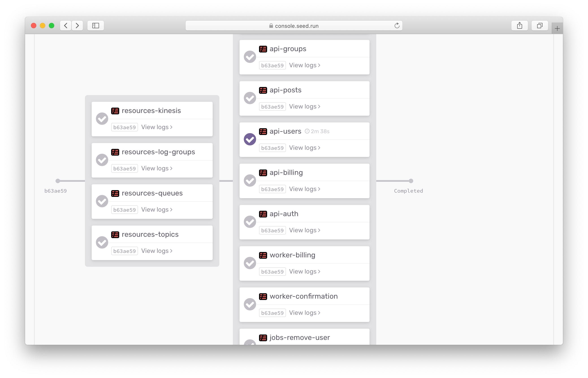Image resolution: width=588 pixels, height=378 pixels.
Task: Reload the page with the refresh icon
Action: pos(397,26)
